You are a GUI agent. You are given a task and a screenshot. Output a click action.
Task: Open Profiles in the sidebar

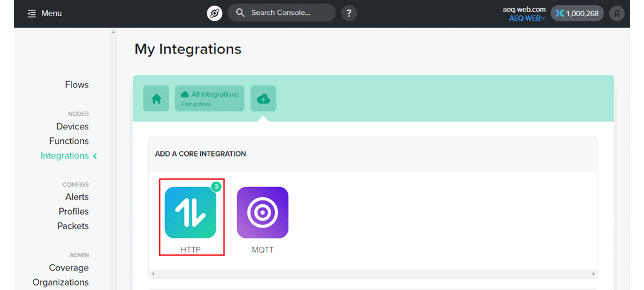[73, 211]
